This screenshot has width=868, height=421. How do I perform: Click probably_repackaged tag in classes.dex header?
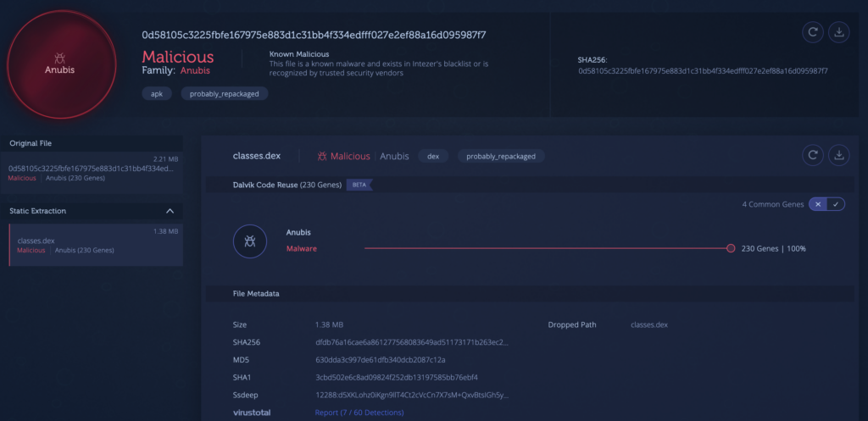(501, 156)
